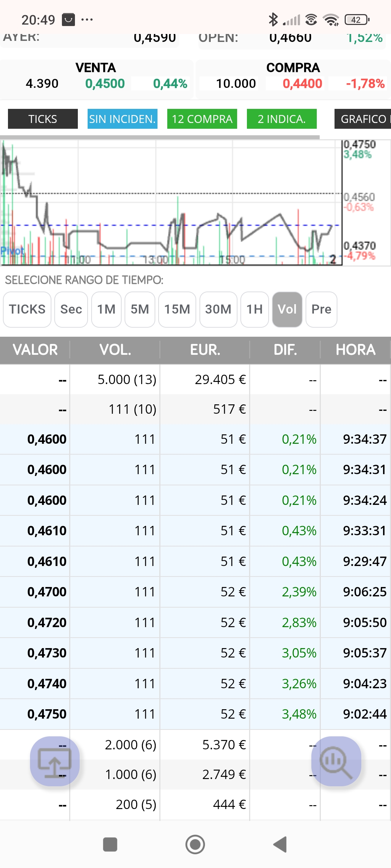Tap COMPRA volume 10.000
Viewport: 391px width, 868px height.
(236, 84)
